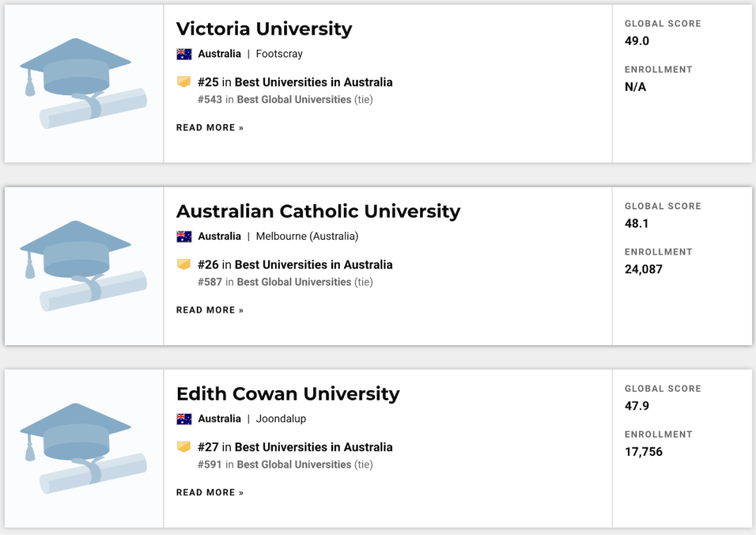Click the yellow badge icon beside #27 ranking
The height and width of the screenshot is (535, 756).
184,447
